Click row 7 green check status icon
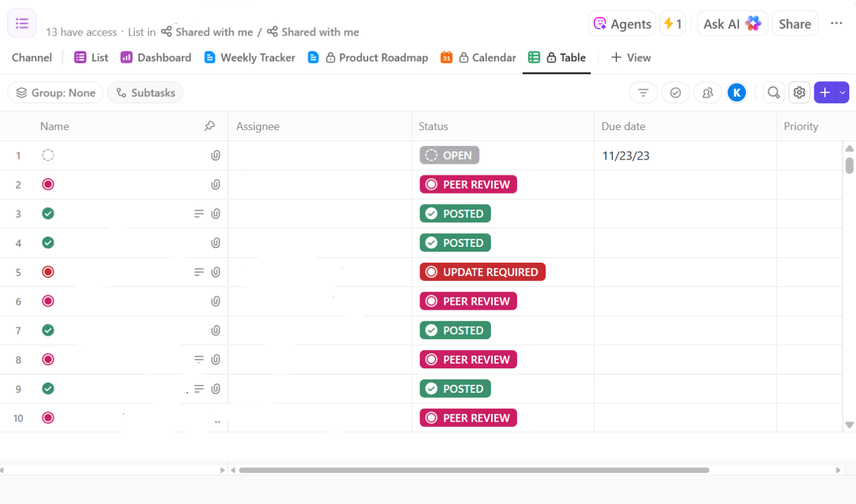The width and height of the screenshot is (856, 504). [x=48, y=331]
